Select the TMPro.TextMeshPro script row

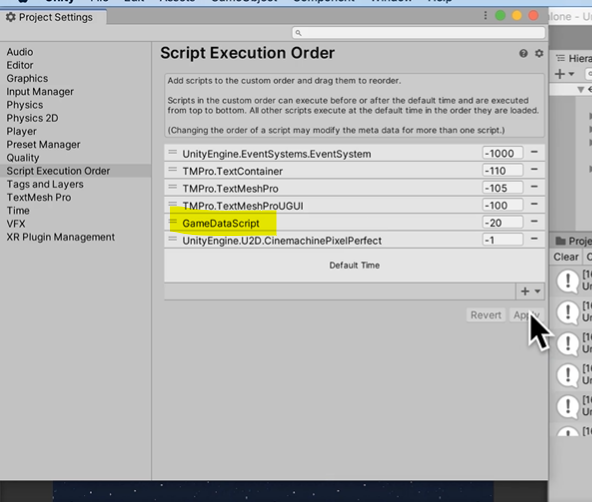(x=355, y=188)
